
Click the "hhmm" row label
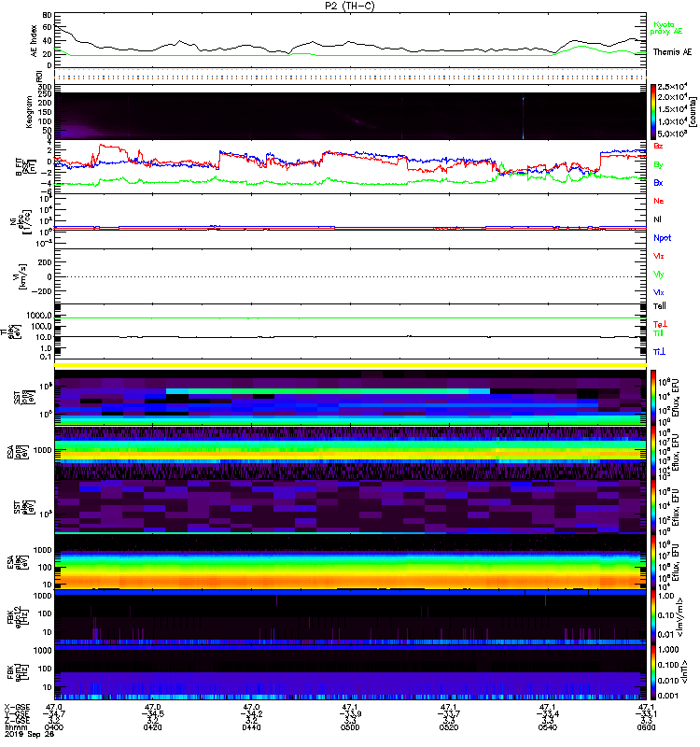tap(16, 727)
